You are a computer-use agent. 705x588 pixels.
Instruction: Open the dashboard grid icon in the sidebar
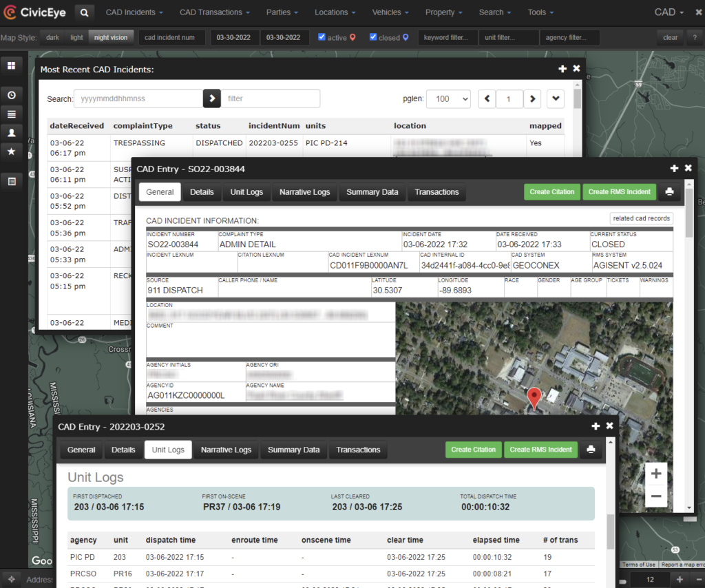(10, 65)
